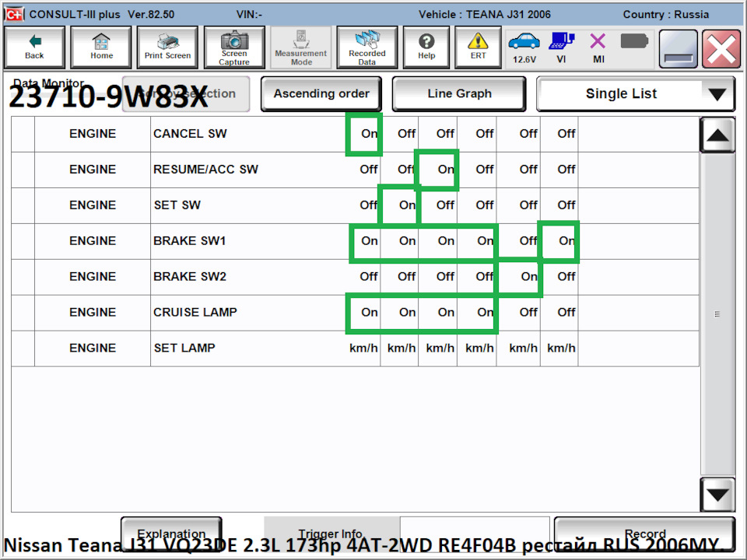Image resolution: width=747 pixels, height=560 pixels.
Task: Open the Explanation button
Action: [171, 534]
